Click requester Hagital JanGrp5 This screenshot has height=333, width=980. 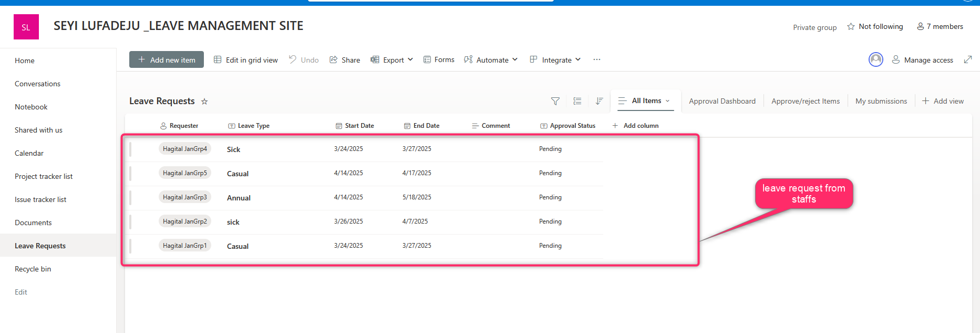point(185,173)
